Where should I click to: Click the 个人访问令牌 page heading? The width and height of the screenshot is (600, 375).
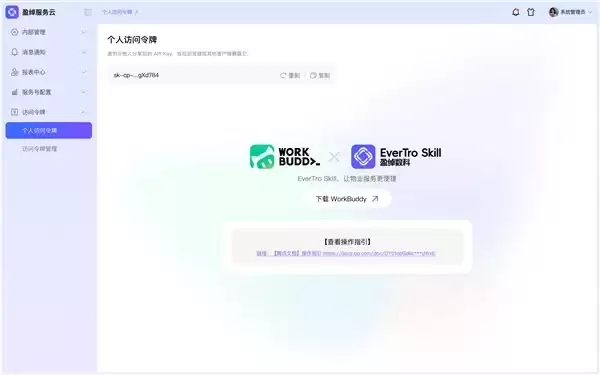(x=132, y=40)
